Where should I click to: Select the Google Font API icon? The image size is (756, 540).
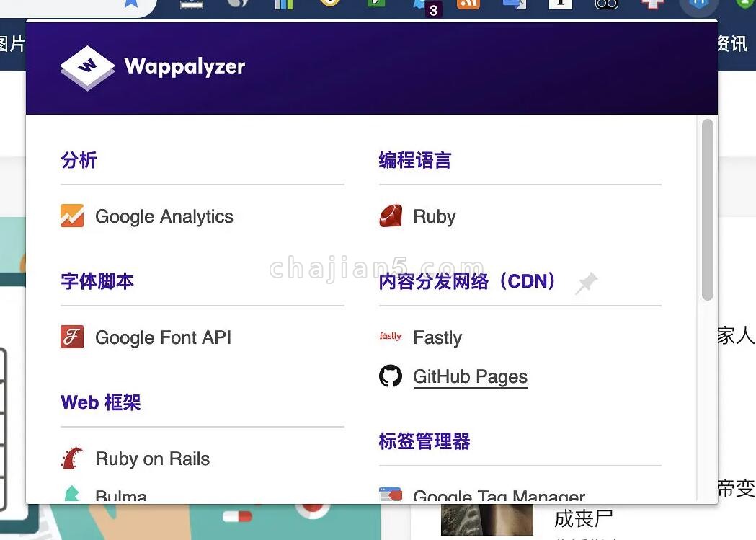72,337
